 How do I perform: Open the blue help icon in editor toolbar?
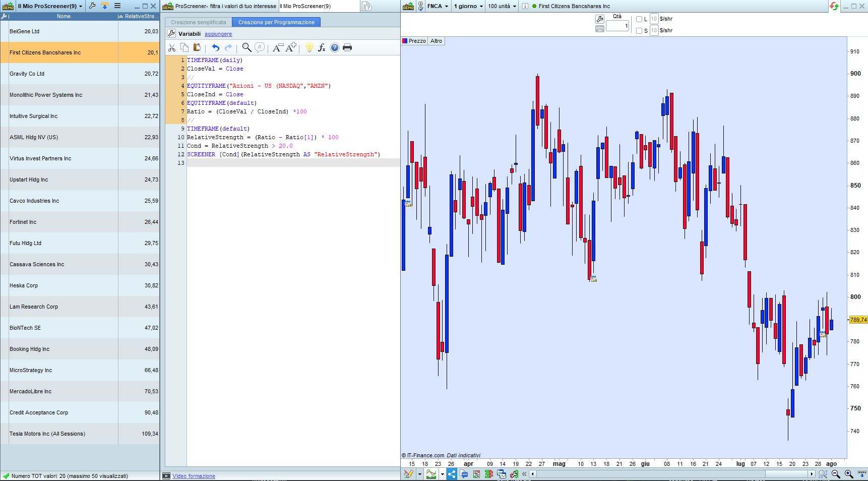click(335, 47)
